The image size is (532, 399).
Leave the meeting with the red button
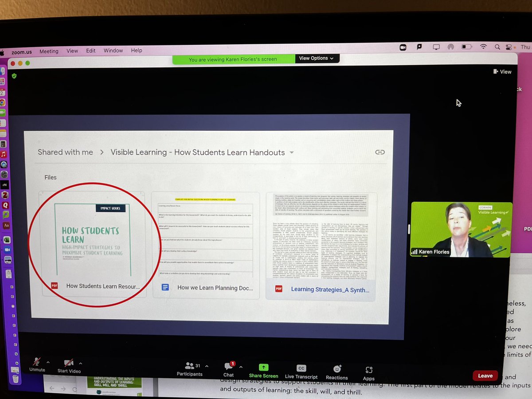(x=485, y=376)
